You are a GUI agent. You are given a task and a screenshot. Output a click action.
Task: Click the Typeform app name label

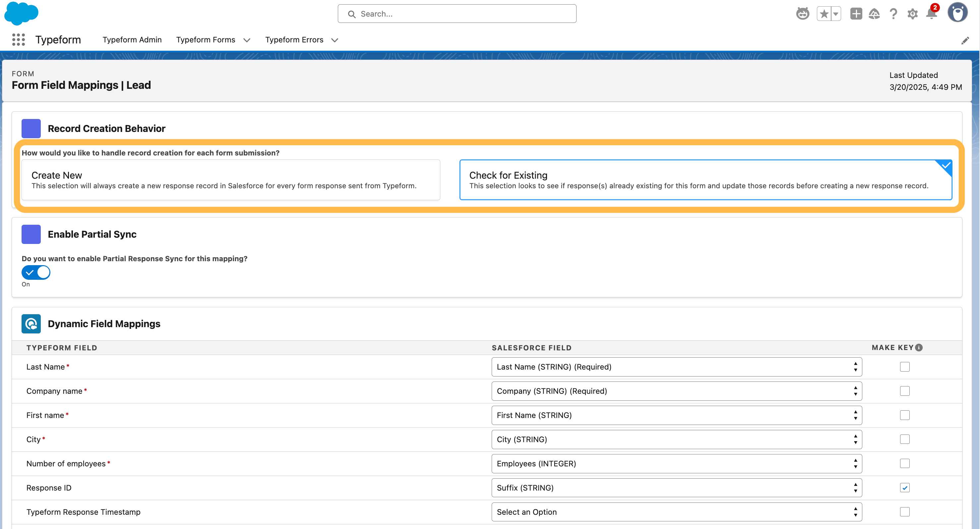pyautogui.click(x=58, y=39)
